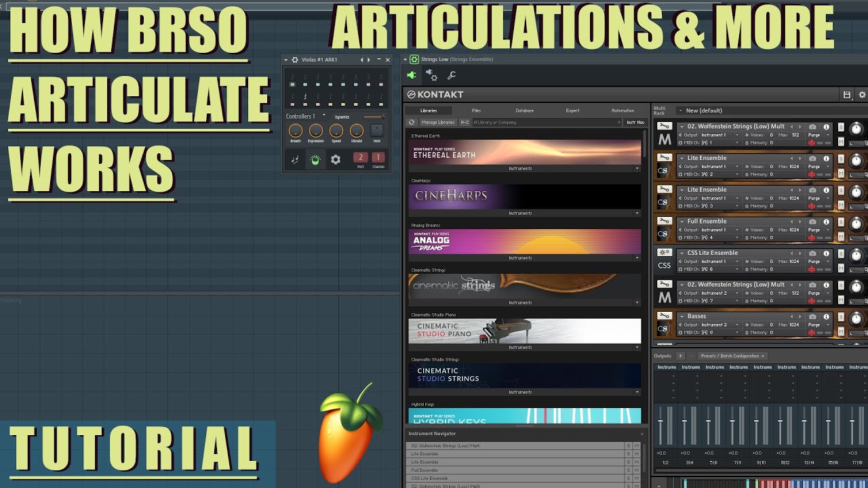Screen dimensions: 868x488
Task: Click the Channel 1 box
Action: pos(378,158)
